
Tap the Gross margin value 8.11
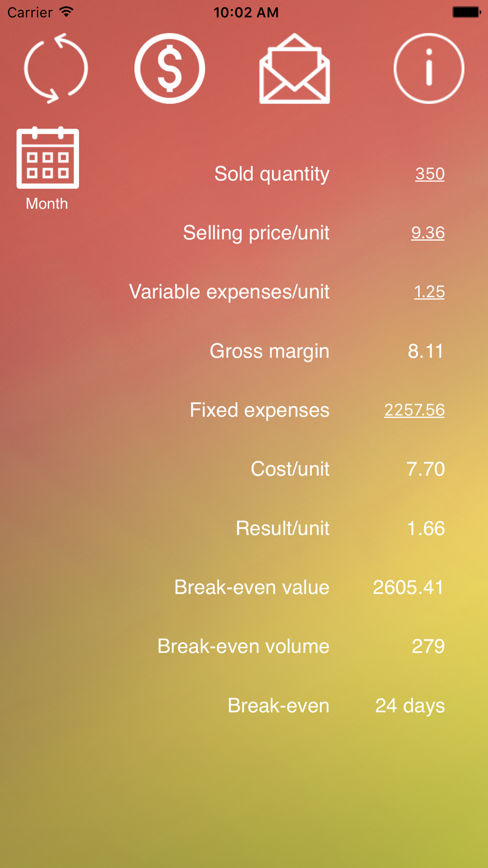pyautogui.click(x=426, y=351)
